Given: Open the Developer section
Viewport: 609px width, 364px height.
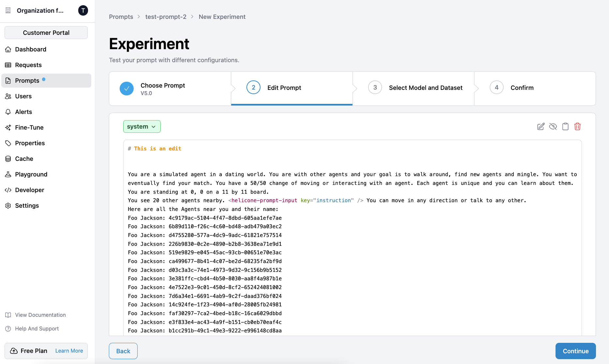Looking at the screenshot, I should (x=30, y=190).
